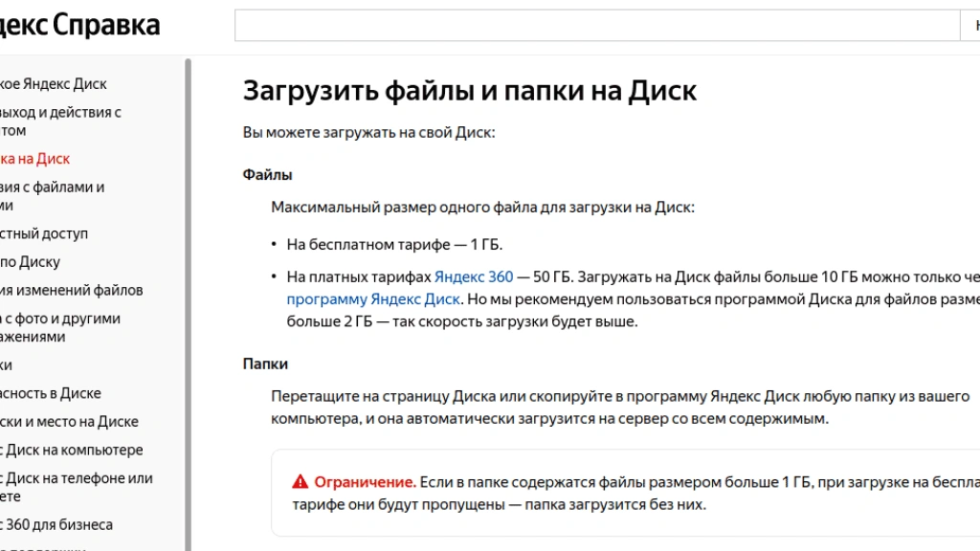The height and width of the screenshot is (551, 980).
Task: Click the 'Загрузить файлы и папки на Диск' heading
Action: (x=469, y=91)
